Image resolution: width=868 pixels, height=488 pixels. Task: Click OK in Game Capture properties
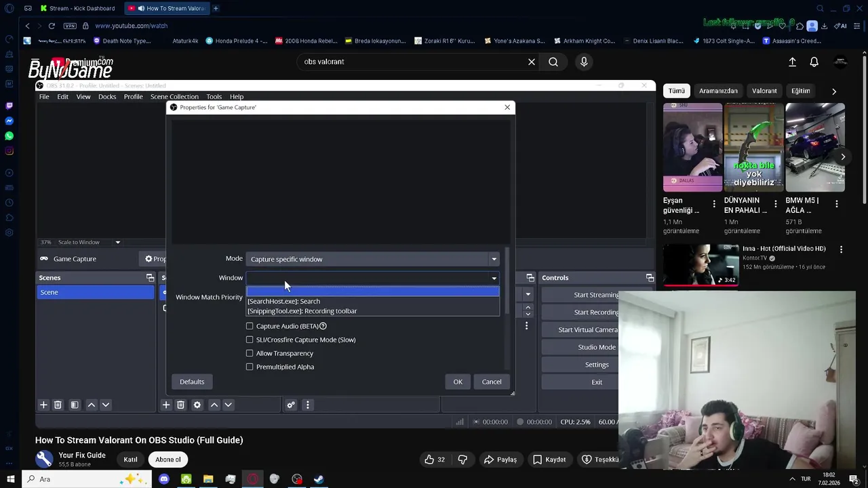pos(458,382)
